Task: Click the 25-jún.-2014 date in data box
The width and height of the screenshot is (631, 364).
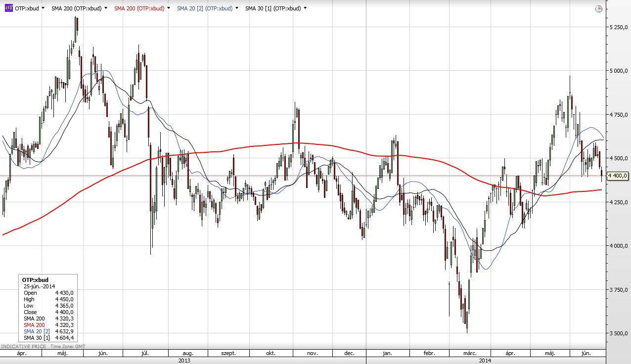Action: 39,286
